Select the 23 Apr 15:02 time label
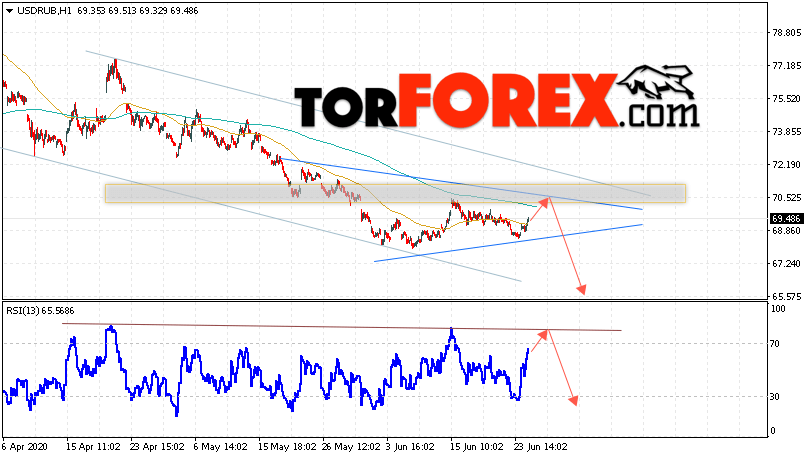Image resolution: width=808 pixels, height=458 pixels. click(157, 447)
